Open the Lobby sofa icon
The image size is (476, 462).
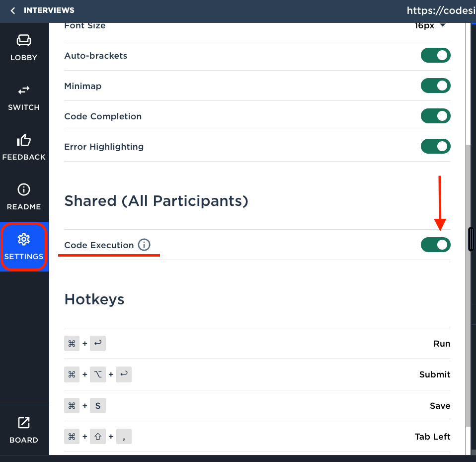point(24,40)
